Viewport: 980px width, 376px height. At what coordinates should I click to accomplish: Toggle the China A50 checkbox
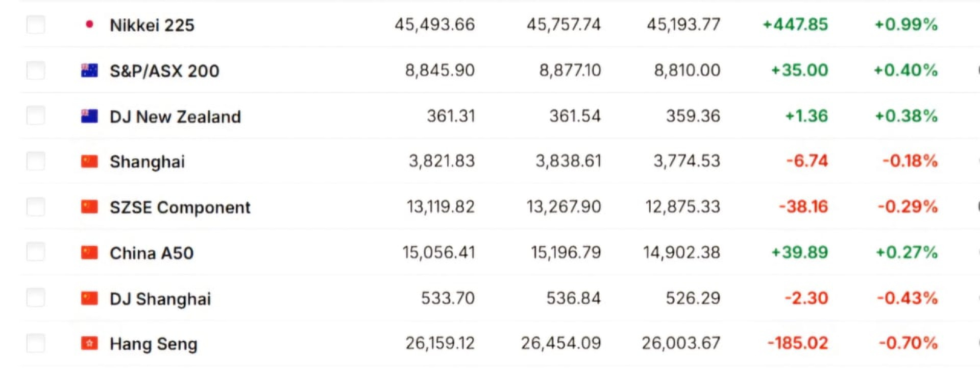pos(36,252)
